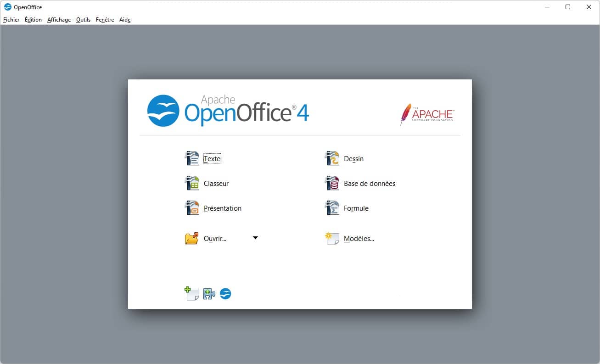Image resolution: width=600 pixels, height=364 pixels.
Task: Click the Texte document icon
Action: [192, 158]
